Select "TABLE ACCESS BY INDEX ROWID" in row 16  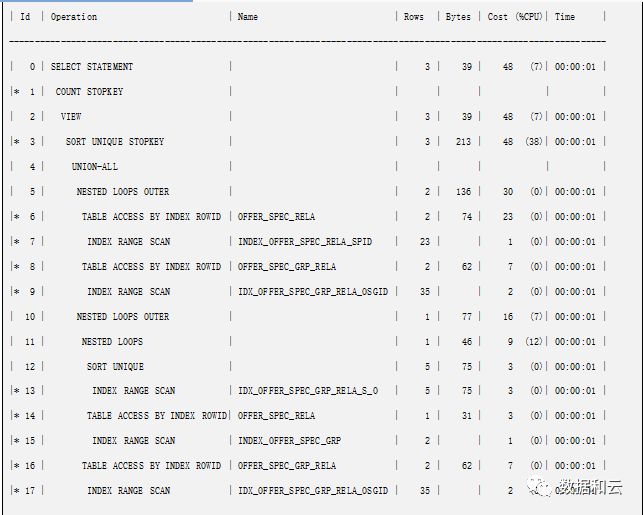[x=151, y=466]
